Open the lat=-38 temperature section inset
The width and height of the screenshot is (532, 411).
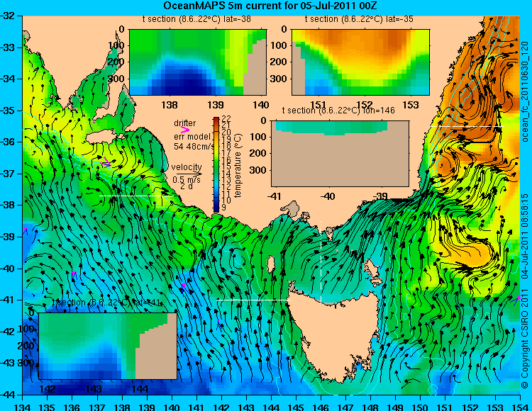pyautogui.click(x=198, y=62)
